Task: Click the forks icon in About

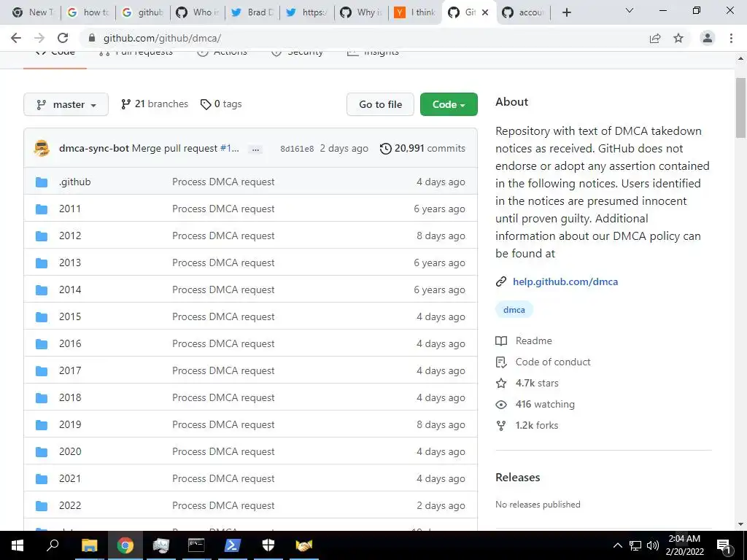Action: point(500,425)
